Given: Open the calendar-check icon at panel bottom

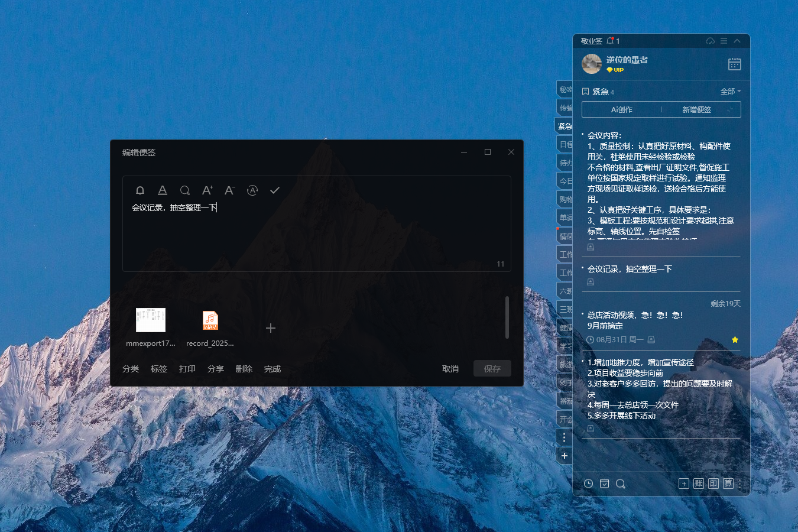Looking at the screenshot, I should (605, 484).
